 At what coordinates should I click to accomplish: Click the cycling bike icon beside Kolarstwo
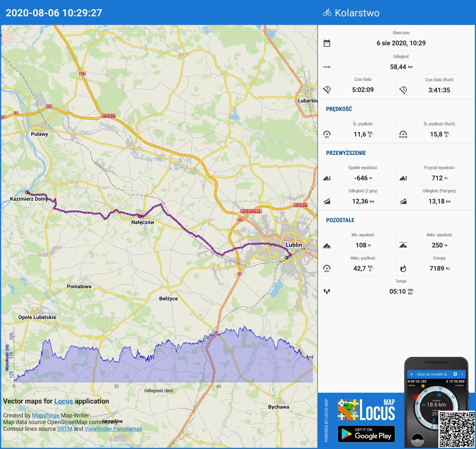327,13
